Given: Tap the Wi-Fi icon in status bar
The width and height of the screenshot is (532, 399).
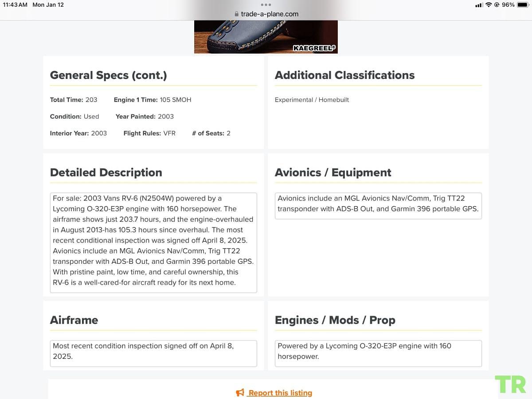Looking at the screenshot, I should pyautogui.click(x=489, y=4).
